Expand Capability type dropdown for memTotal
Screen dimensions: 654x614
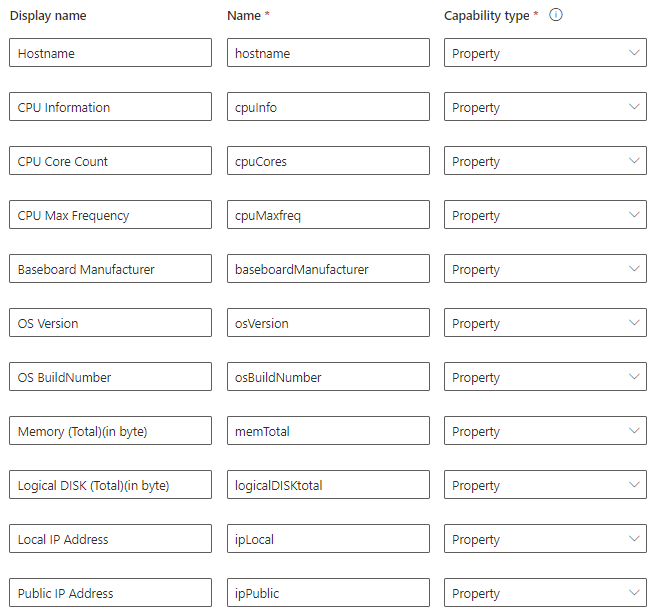545,431
